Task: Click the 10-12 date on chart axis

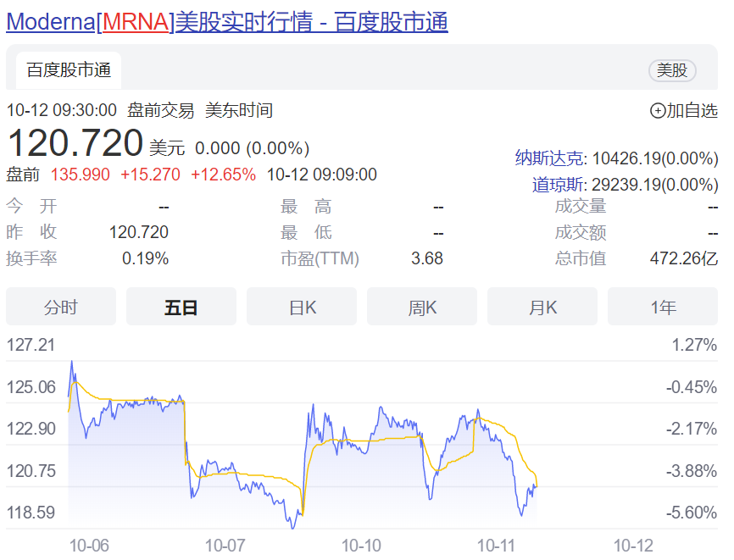Action: pos(633,545)
